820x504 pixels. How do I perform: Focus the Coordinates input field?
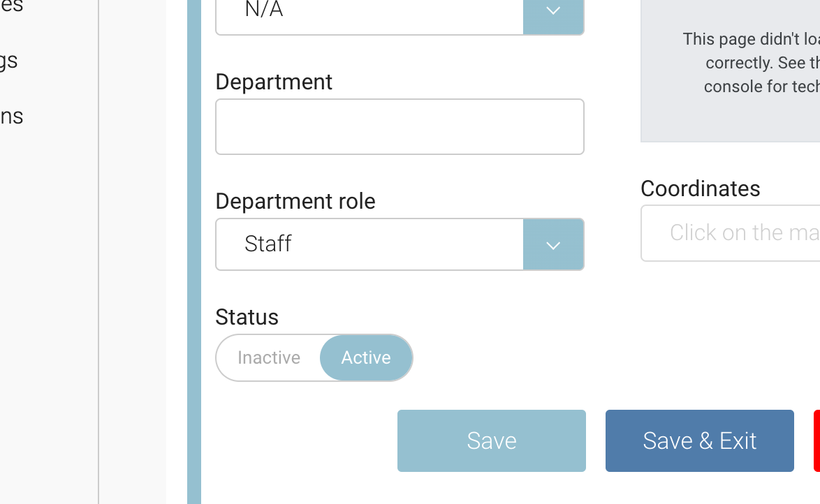click(730, 233)
